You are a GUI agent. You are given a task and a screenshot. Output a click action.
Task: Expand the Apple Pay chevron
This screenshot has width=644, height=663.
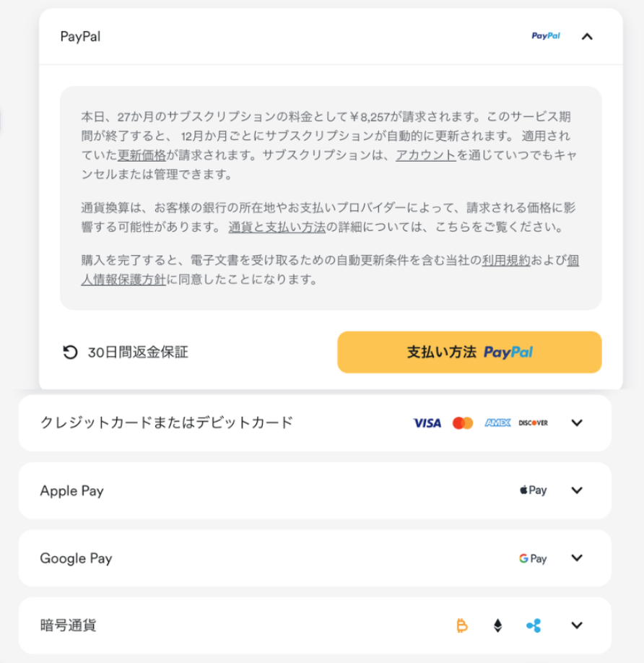[576, 490]
